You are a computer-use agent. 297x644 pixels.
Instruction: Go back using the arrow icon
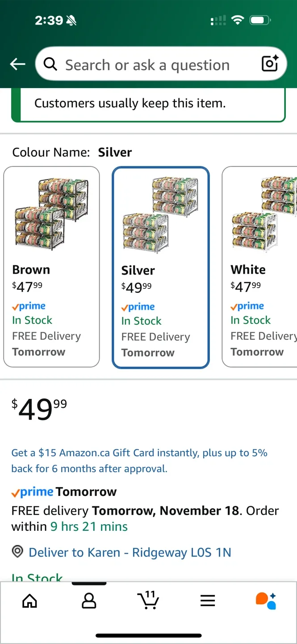pos(17,64)
